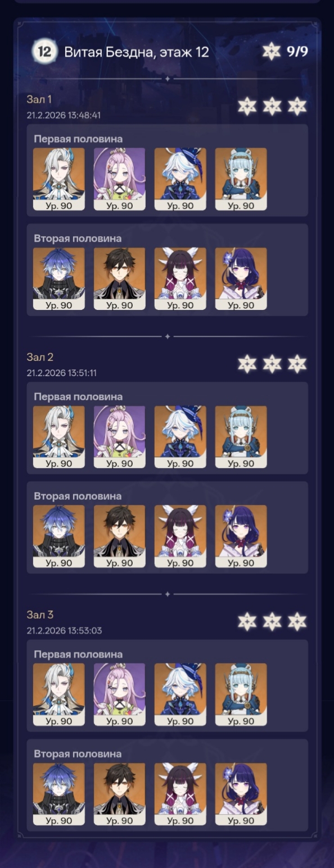Open the Зал 2 heading
This screenshot has height=868, width=334.
click(40, 357)
